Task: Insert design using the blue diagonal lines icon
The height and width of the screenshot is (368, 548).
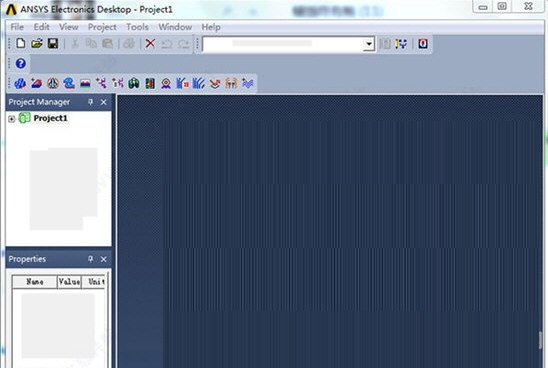Action: (199, 84)
